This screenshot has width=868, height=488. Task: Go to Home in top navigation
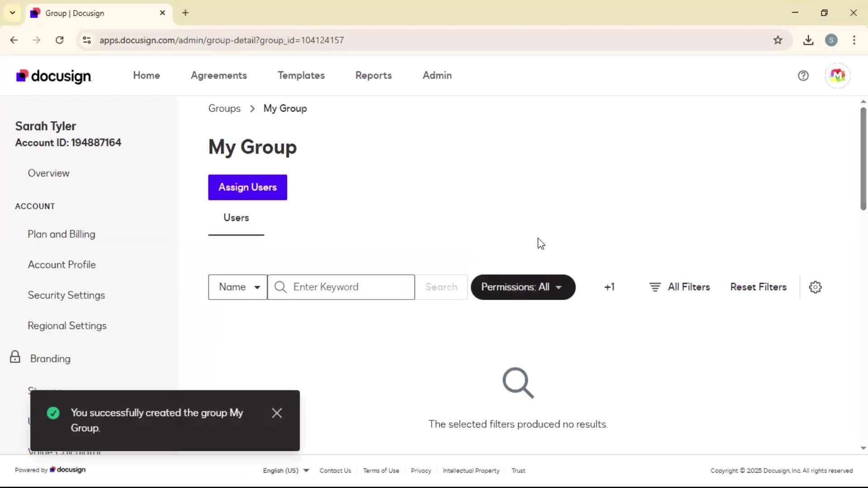[146, 75]
